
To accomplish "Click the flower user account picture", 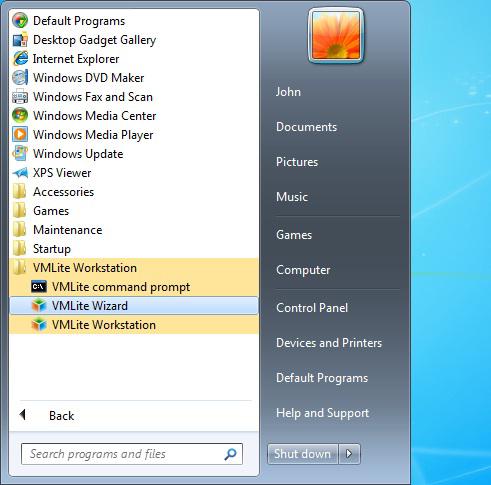I will [336, 36].
